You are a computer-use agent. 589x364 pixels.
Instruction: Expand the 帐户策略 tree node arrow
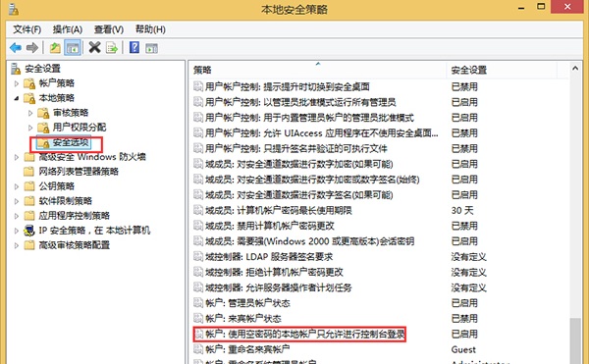point(16,83)
